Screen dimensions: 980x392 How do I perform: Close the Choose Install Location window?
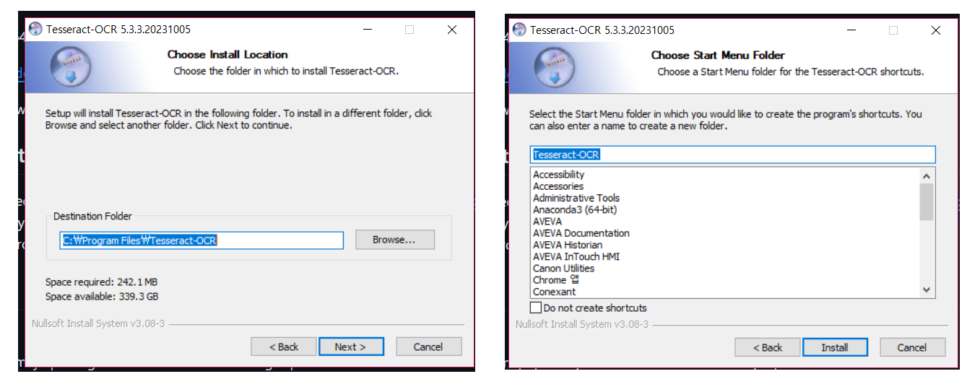[x=452, y=30]
